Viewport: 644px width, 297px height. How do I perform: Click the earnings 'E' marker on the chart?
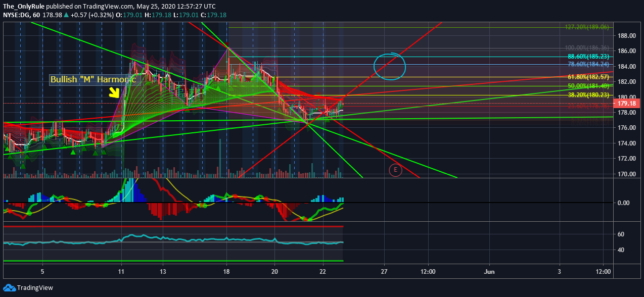[x=395, y=170]
